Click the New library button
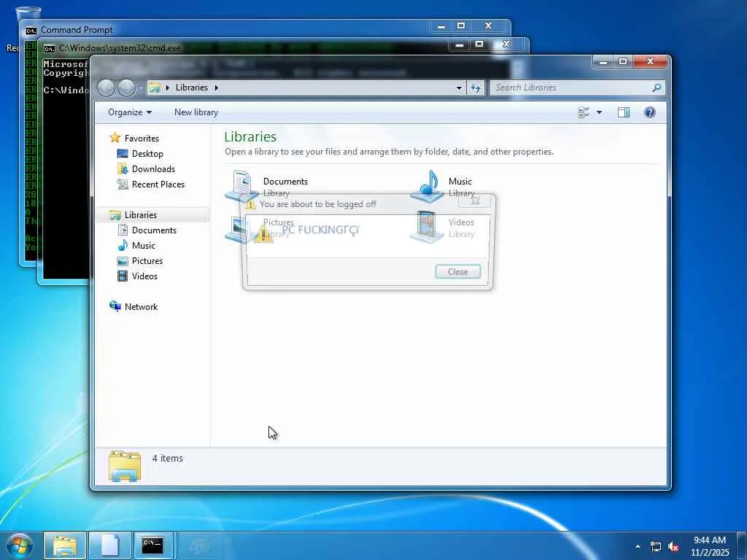The image size is (747, 560). [196, 112]
